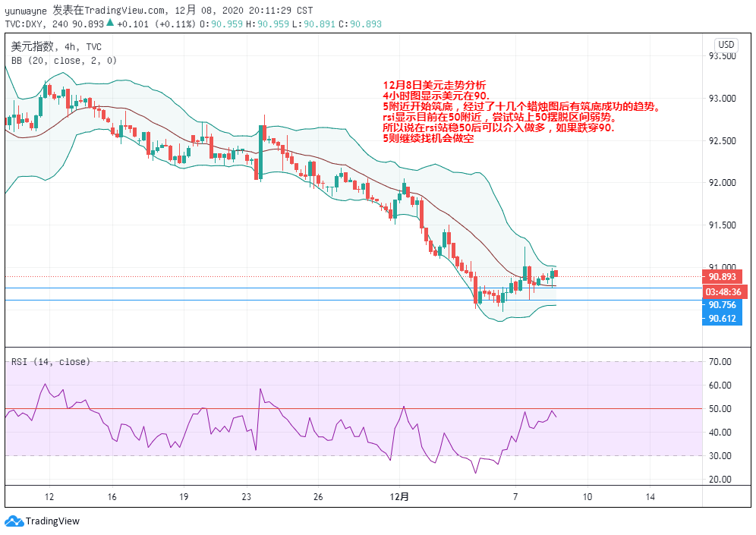The height and width of the screenshot is (535, 756).
Task: Click the L:90.891 low value
Action: pyautogui.click(x=314, y=24)
